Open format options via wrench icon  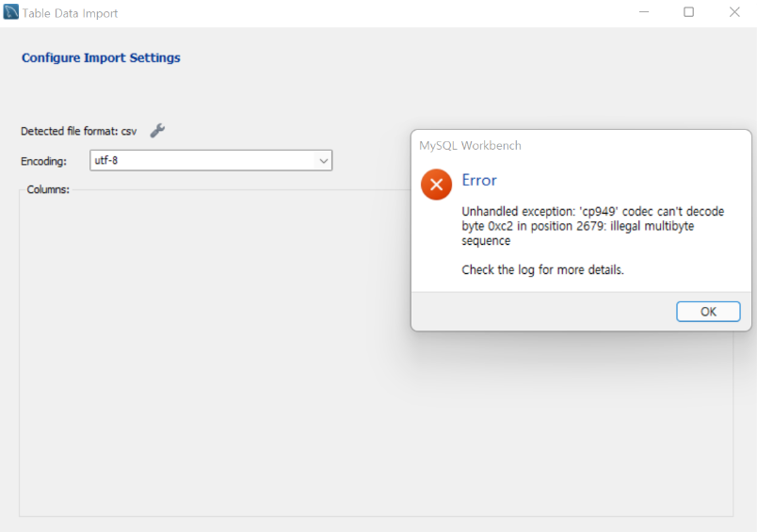point(157,131)
